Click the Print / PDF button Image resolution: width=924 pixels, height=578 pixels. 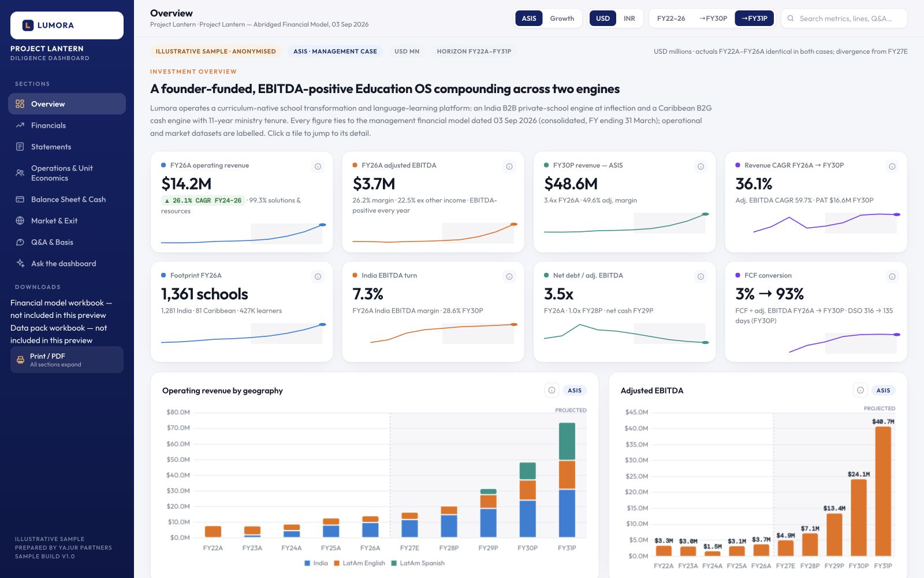[x=67, y=360]
